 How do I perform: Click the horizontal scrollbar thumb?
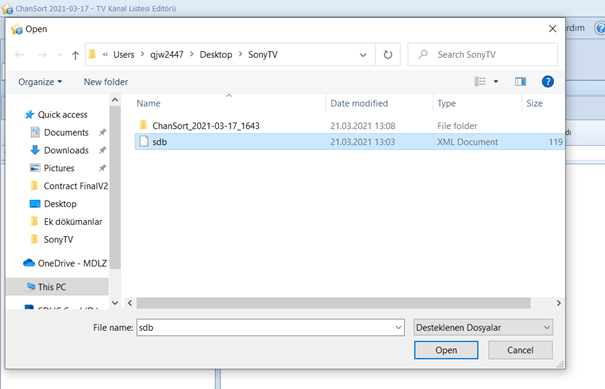pyautogui.click(x=333, y=303)
